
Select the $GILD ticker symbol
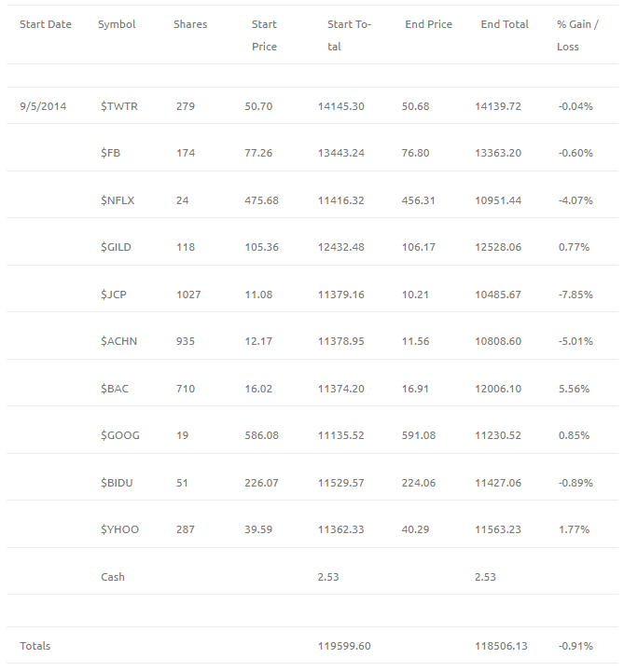pos(116,247)
